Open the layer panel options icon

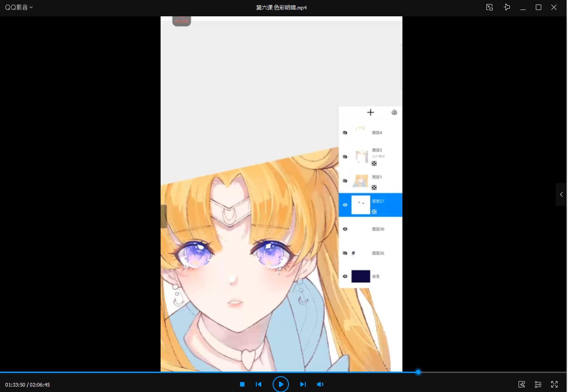tap(394, 112)
